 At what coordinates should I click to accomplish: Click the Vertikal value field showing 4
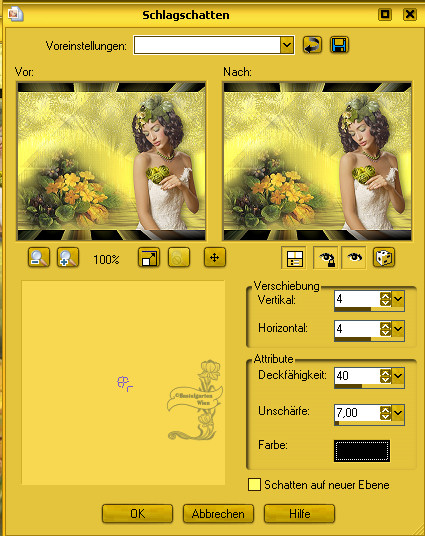(x=357, y=299)
